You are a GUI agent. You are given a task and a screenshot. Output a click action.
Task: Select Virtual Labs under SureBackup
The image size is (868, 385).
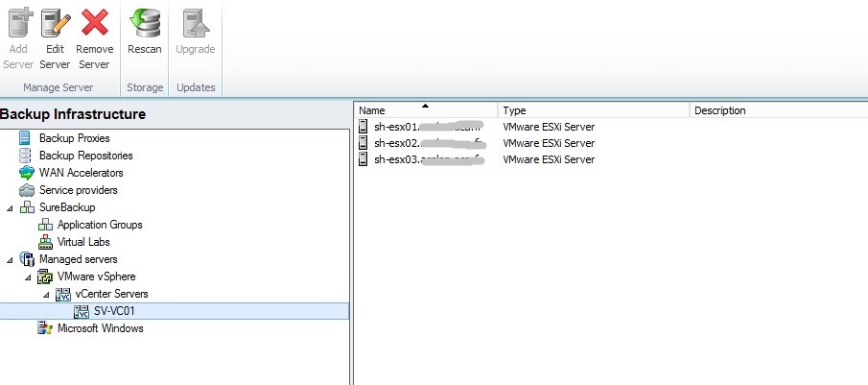coord(83,242)
